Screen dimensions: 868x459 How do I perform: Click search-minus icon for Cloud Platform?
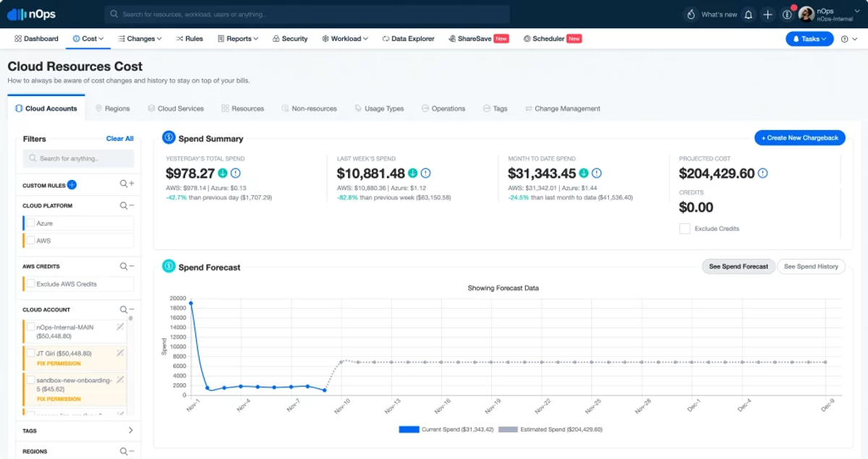tap(127, 205)
